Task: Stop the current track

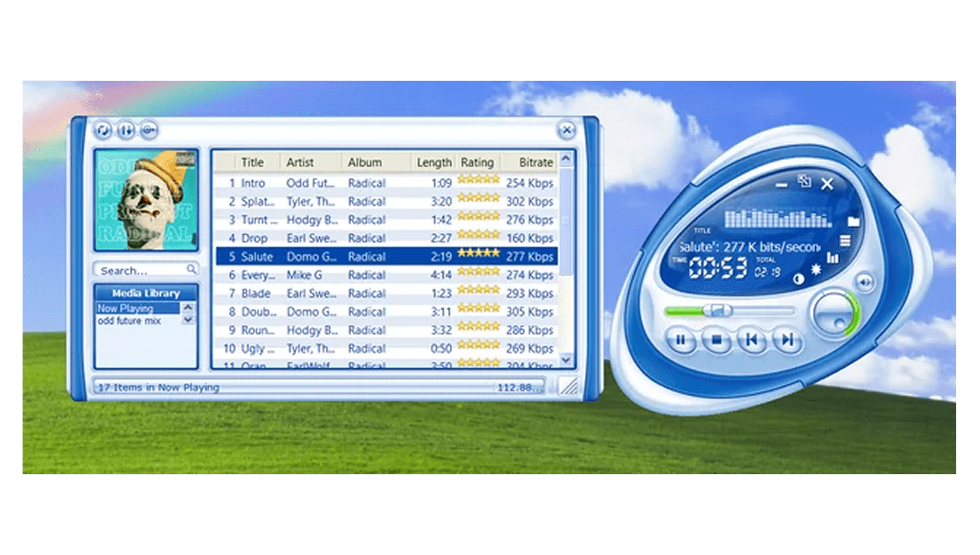Action: point(716,340)
